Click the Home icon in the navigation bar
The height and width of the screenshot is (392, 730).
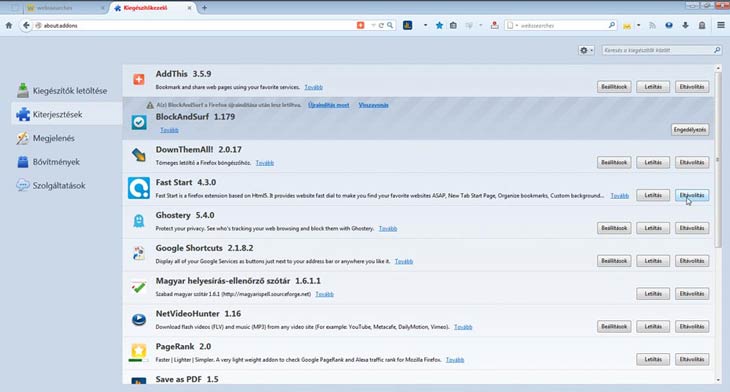tap(9, 26)
